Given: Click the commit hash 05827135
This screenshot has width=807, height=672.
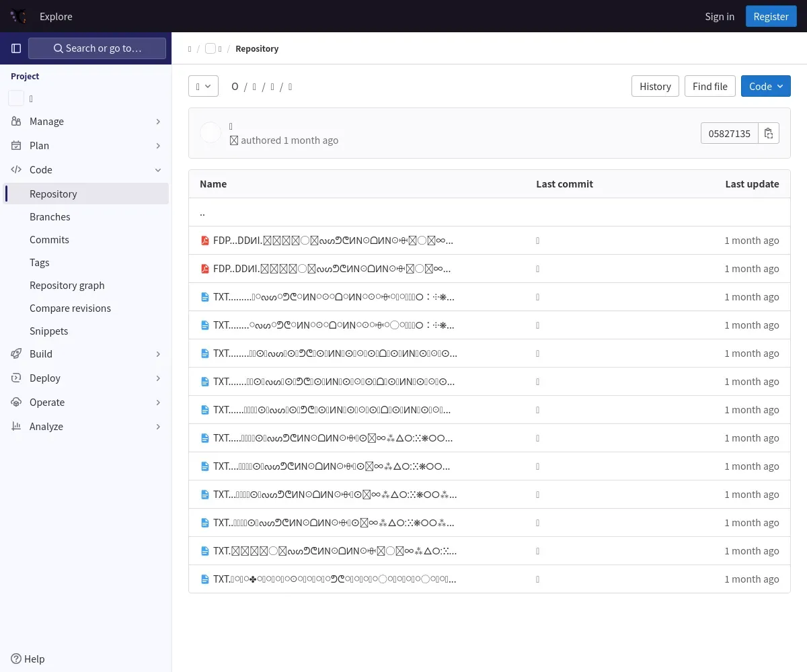Looking at the screenshot, I should (x=729, y=133).
